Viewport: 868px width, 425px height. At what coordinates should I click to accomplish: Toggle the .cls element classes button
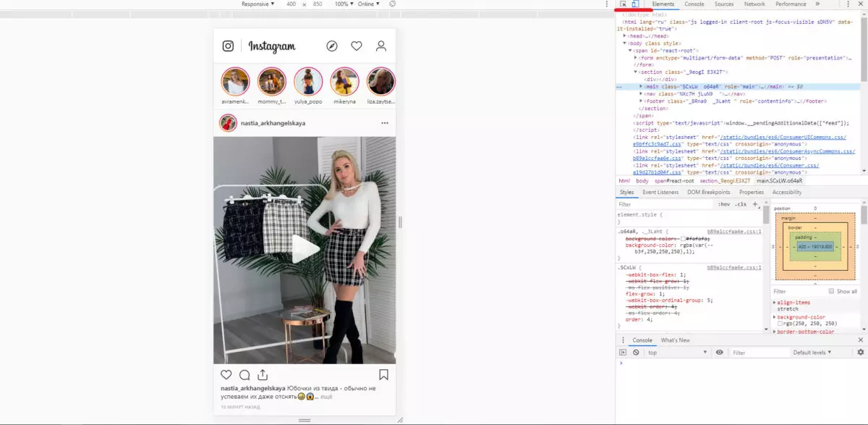click(x=741, y=205)
